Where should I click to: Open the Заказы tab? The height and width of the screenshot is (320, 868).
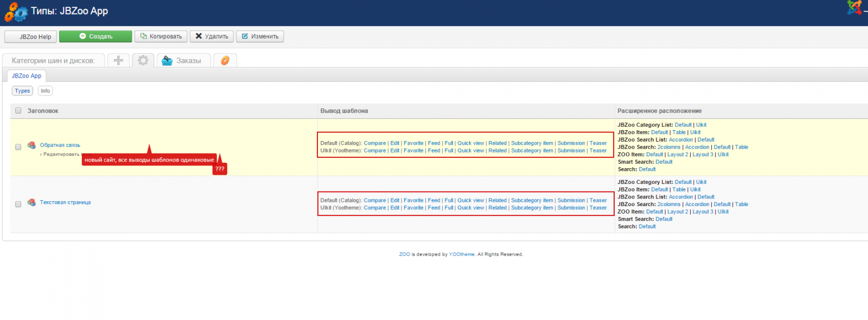(x=184, y=60)
